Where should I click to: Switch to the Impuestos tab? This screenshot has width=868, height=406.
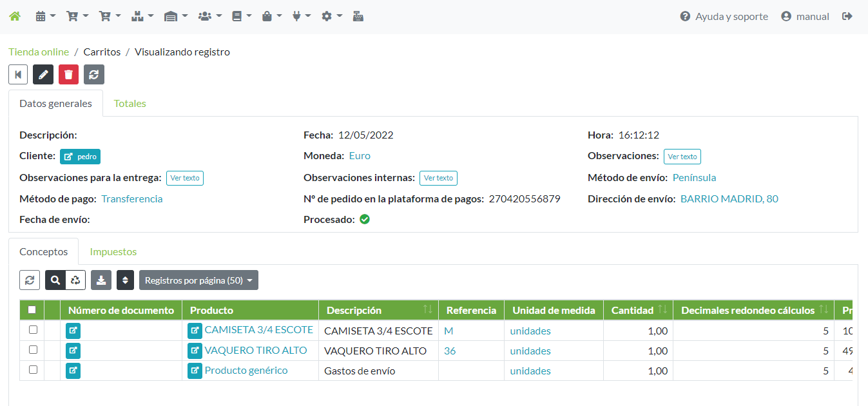coord(113,252)
